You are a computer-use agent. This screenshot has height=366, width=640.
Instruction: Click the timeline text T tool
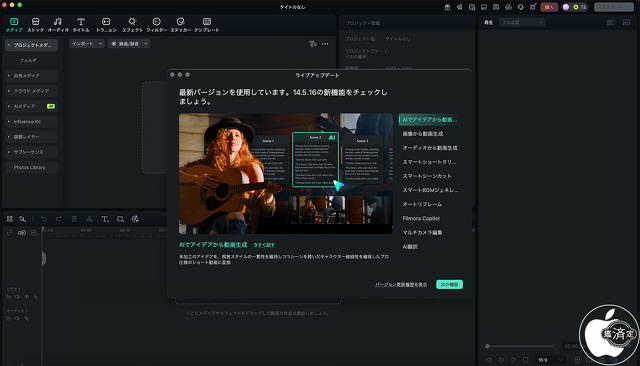pos(105,219)
